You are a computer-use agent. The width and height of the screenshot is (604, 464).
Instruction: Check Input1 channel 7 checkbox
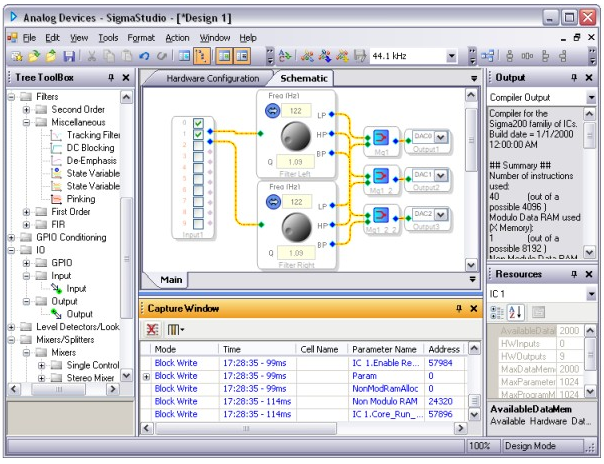pyautogui.click(x=198, y=201)
